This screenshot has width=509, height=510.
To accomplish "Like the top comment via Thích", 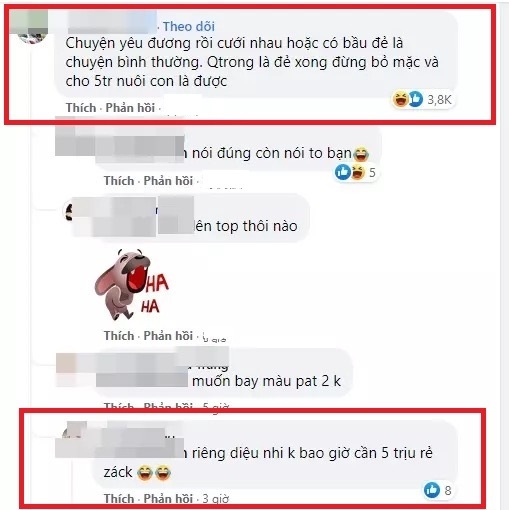I will [x=81, y=108].
